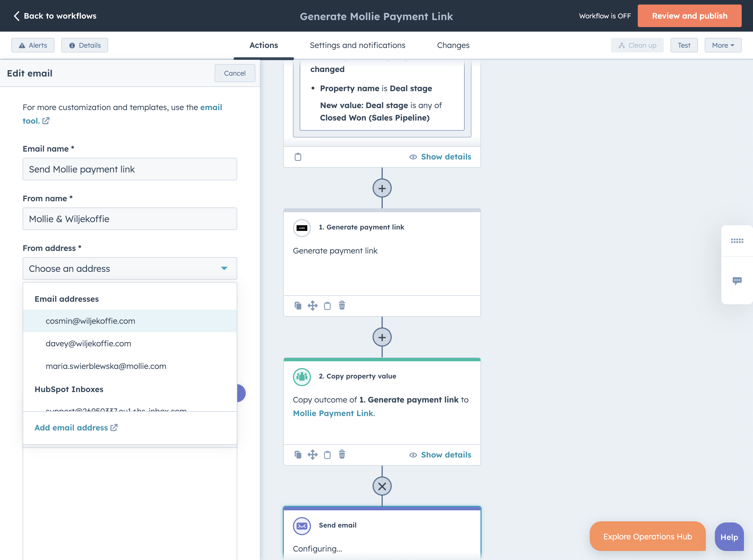Delete the Generate payment link action
This screenshot has width=753, height=560.
point(342,305)
